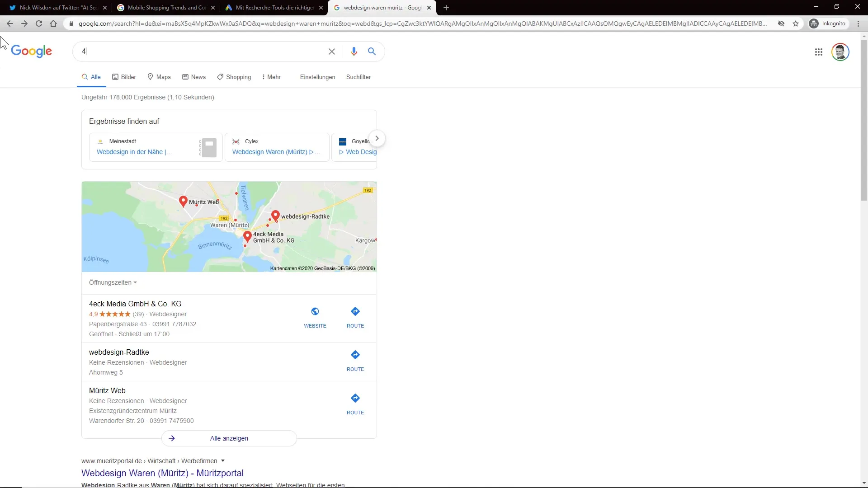This screenshot has height=488, width=868.
Task: Open Website for 4eck Media
Action: [315, 318]
